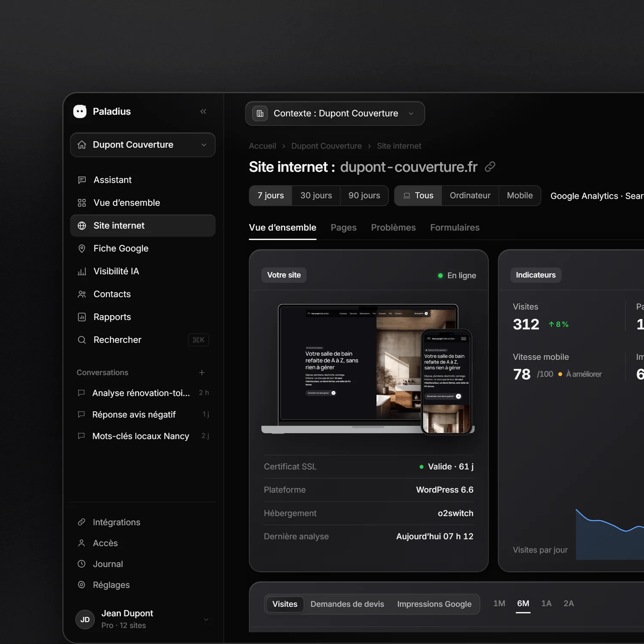Go to Dupont Couverture breadcrumb
The height and width of the screenshot is (644, 644).
(x=326, y=146)
